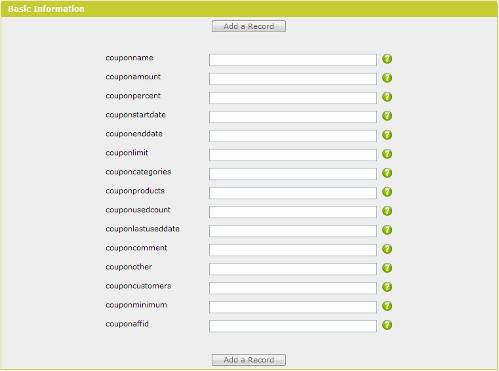Viewport: 499px width, 371px height.
Task: Click the question mark for couponproducts
Action: [x=387, y=192]
